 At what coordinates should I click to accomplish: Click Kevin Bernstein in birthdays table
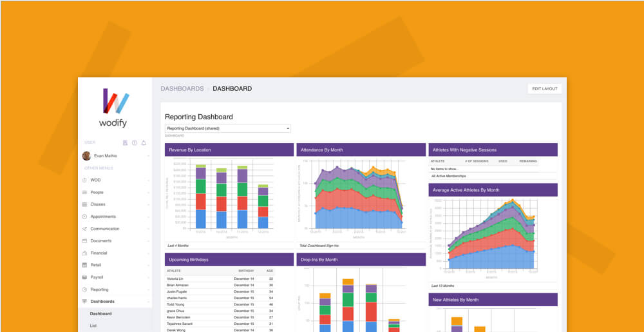(x=178, y=317)
